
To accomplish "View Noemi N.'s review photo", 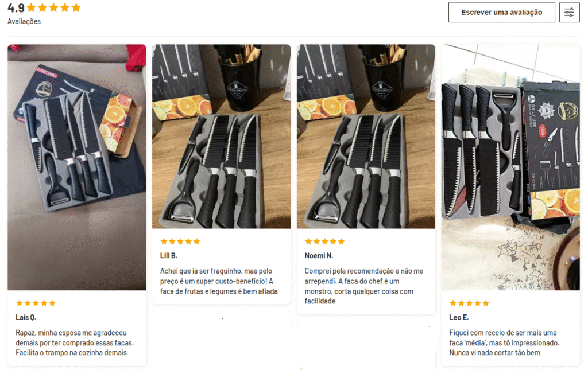I will click(366, 137).
